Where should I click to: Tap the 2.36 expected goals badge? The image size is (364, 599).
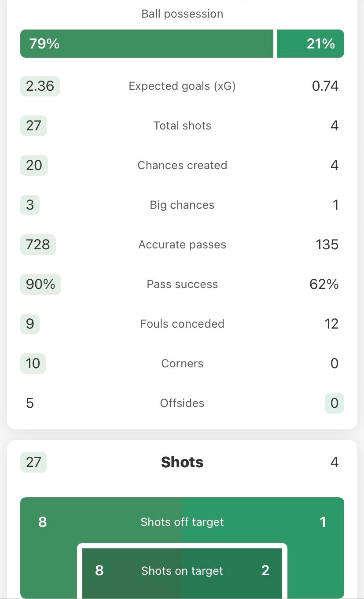[40, 86]
